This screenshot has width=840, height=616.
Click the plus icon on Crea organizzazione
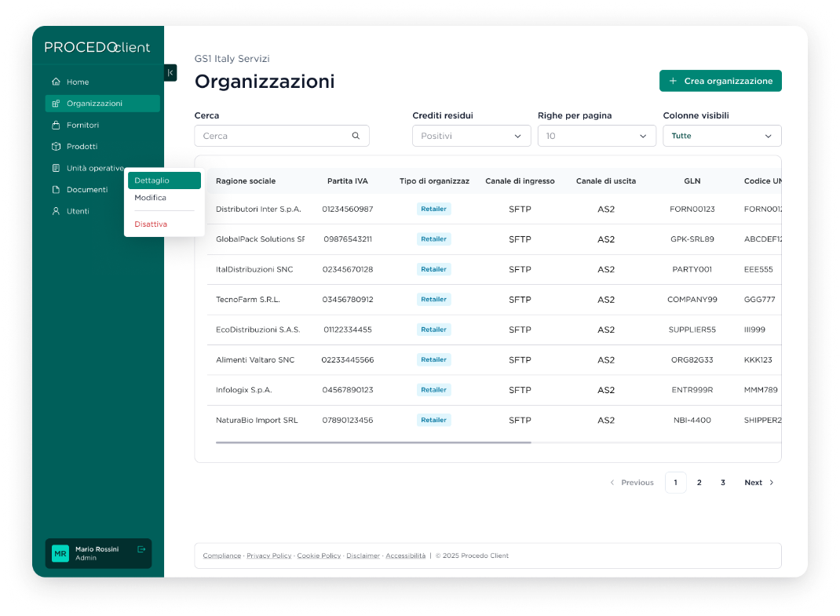point(673,81)
